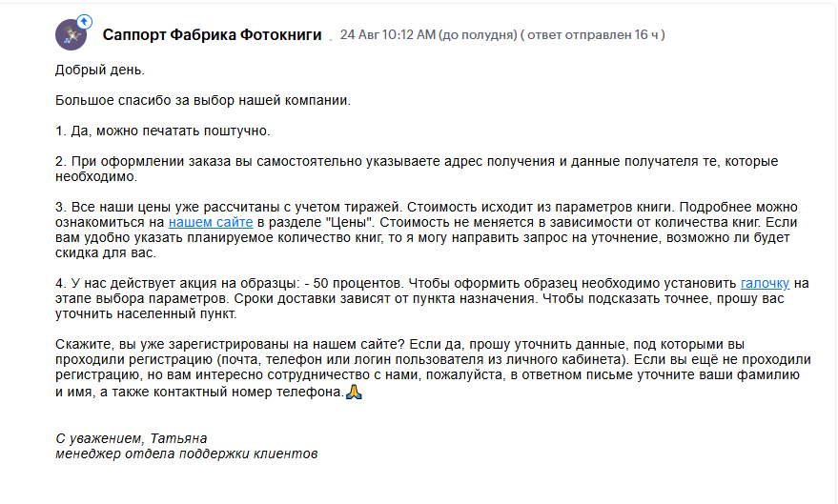Click the blue reply-arrow badge on avatar
This screenshot has height=504, width=838.
(85, 22)
